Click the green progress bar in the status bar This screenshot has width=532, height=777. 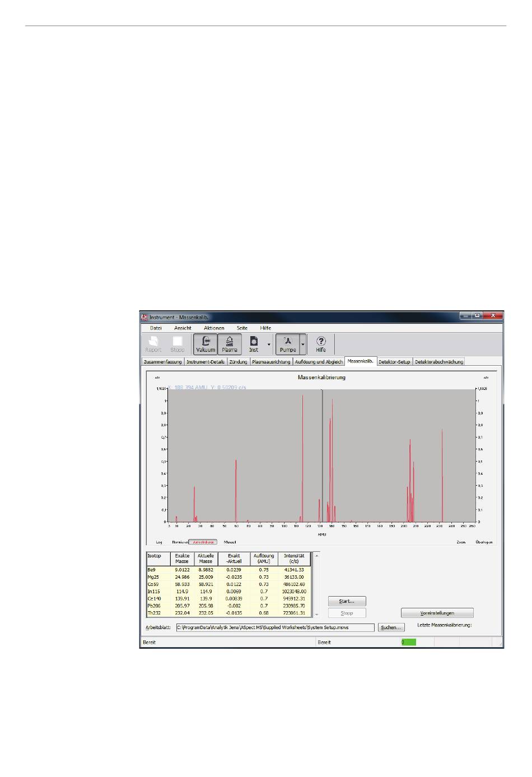[x=409, y=642]
